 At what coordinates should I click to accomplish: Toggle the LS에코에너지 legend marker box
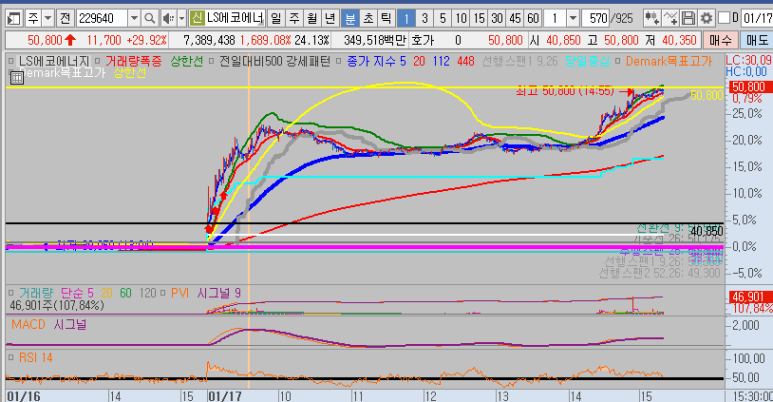[x=10, y=61]
